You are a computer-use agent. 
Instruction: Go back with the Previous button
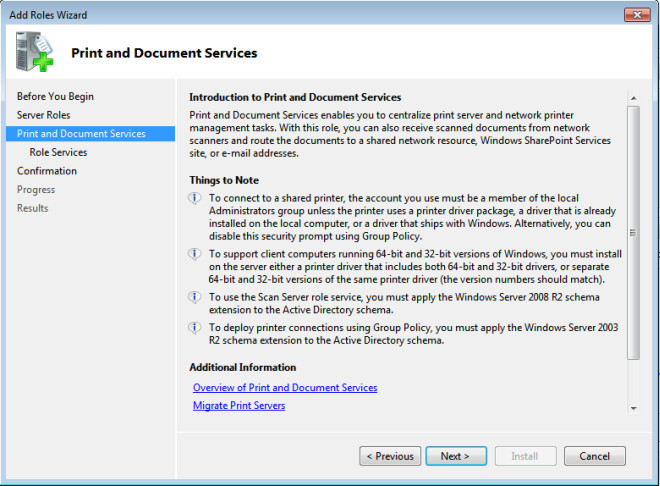tap(390, 456)
